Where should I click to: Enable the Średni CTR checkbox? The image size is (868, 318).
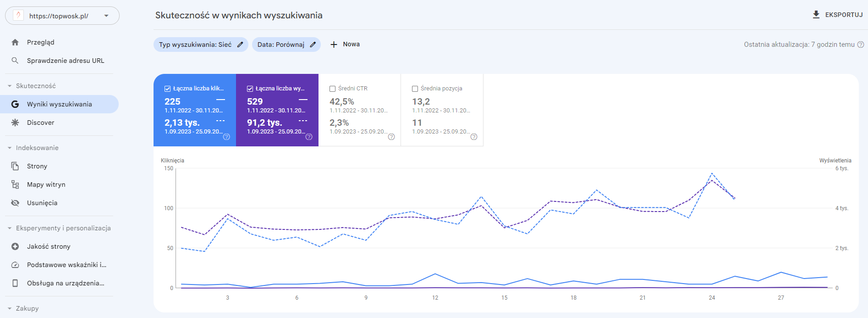tap(333, 89)
